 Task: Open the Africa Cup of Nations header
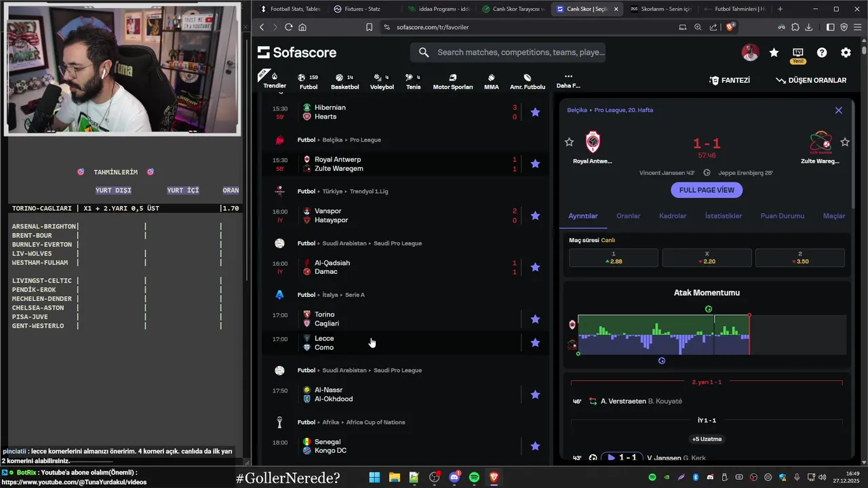click(351, 422)
